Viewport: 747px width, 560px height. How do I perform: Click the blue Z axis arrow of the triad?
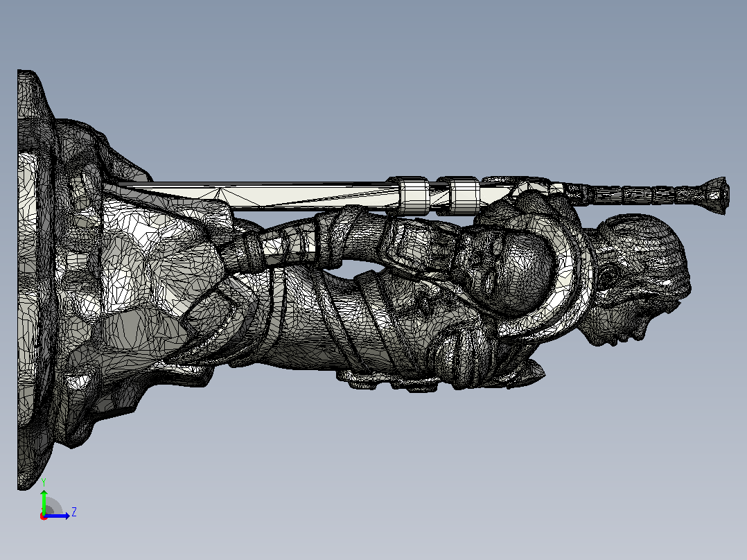[x=57, y=516]
